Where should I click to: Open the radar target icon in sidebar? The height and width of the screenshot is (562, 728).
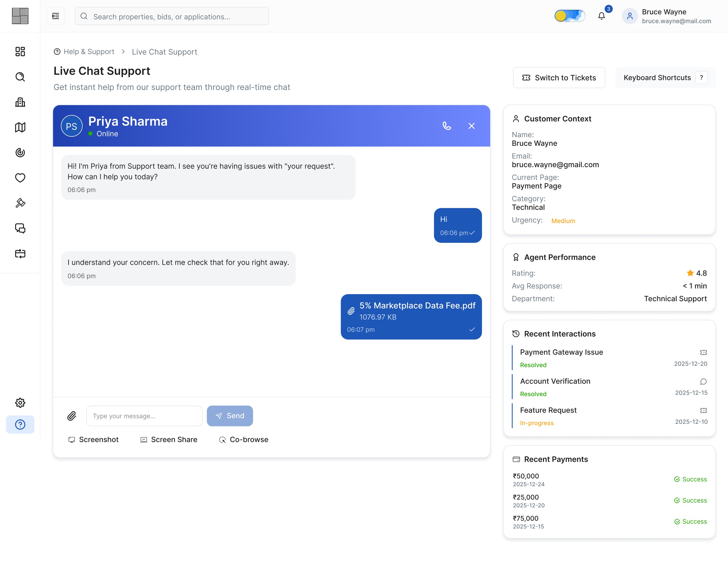tap(20, 153)
